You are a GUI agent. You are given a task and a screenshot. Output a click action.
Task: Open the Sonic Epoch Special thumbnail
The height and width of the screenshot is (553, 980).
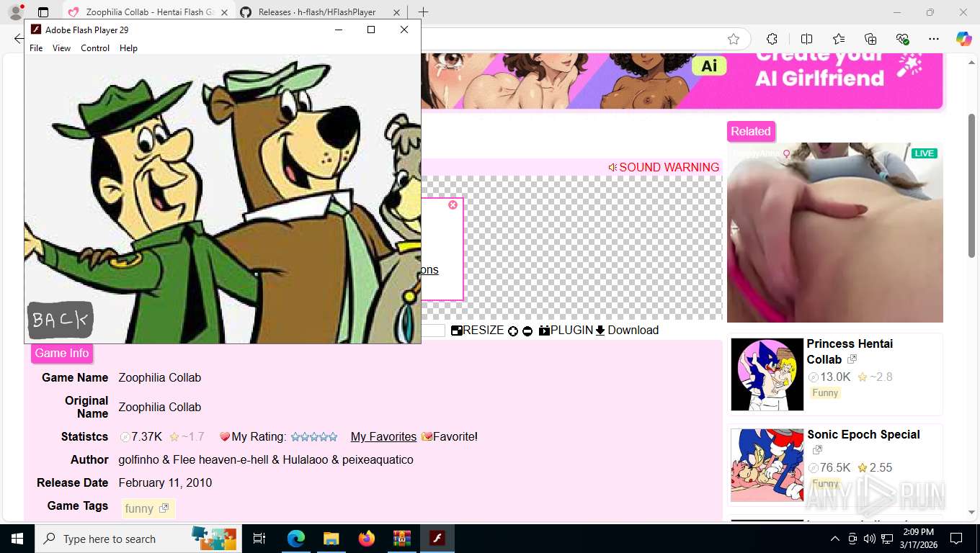coord(767,465)
